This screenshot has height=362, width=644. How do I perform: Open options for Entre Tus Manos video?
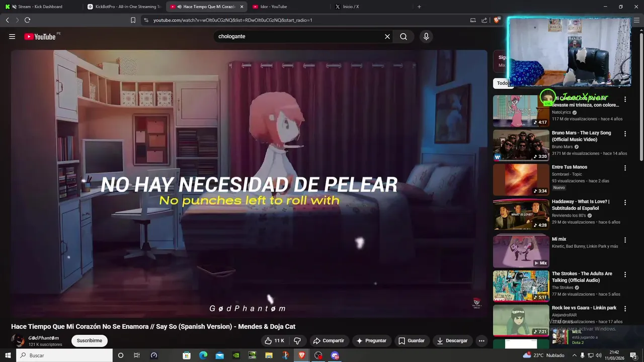(x=625, y=168)
